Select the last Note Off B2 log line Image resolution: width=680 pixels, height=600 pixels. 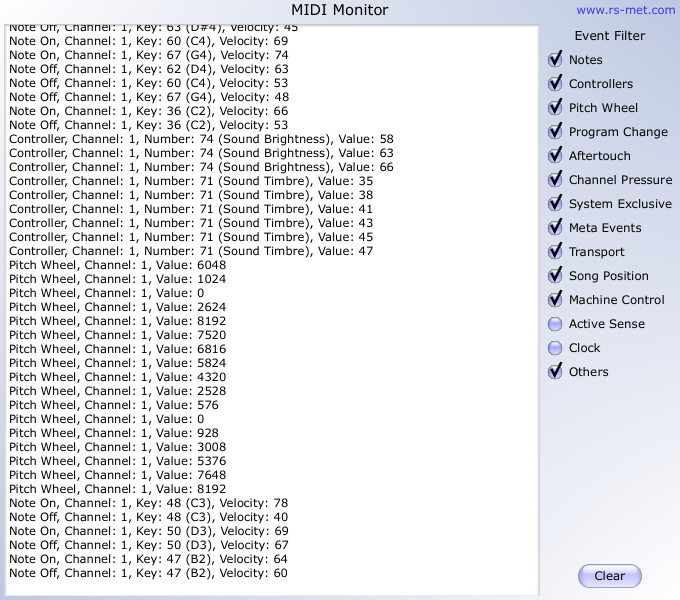148,573
